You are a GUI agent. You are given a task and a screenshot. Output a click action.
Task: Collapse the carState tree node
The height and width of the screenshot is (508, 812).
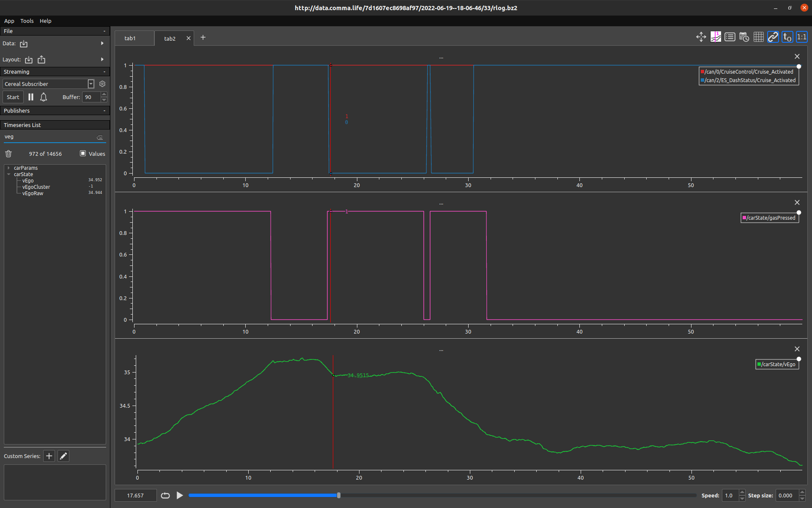[x=8, y=174]
